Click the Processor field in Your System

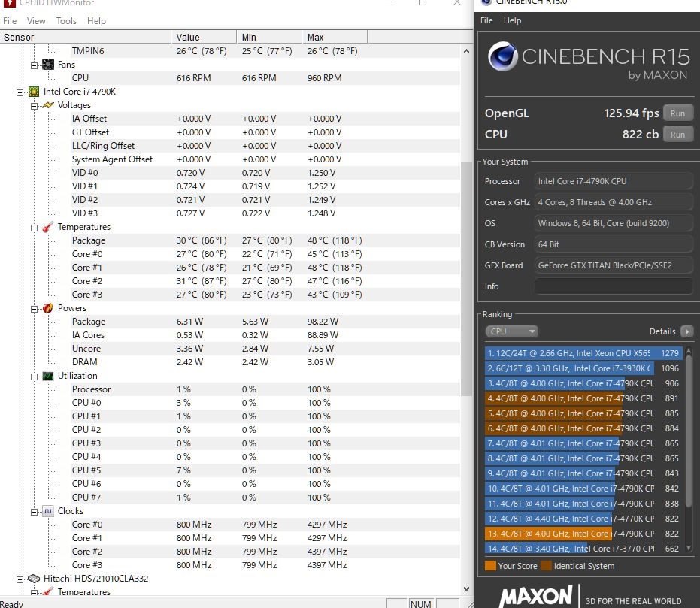[x=614, y=181]
